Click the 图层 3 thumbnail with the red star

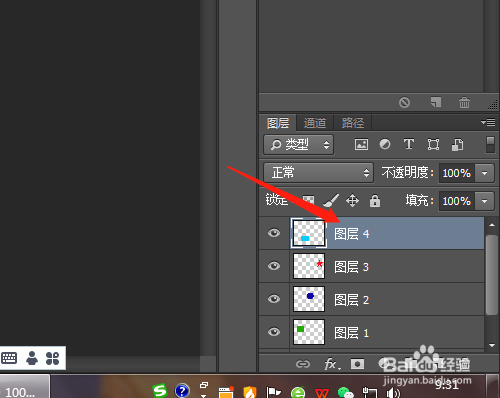tap(309, 266)
